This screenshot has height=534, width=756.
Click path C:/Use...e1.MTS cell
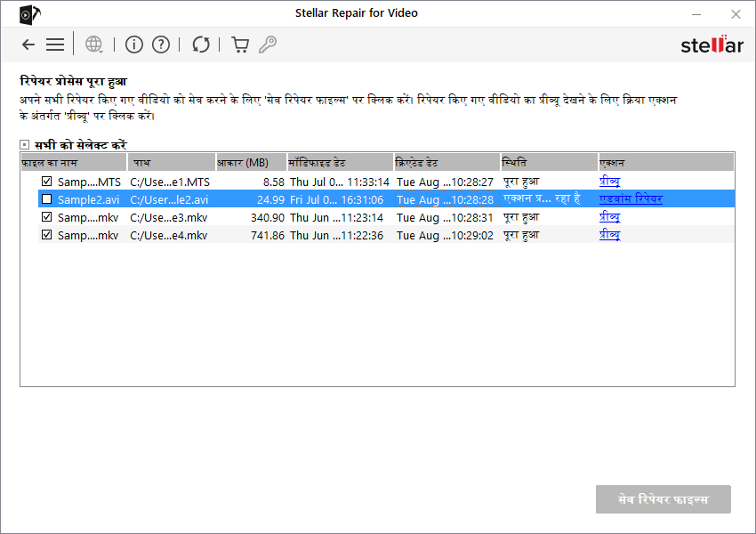click(x=170, y=182)
